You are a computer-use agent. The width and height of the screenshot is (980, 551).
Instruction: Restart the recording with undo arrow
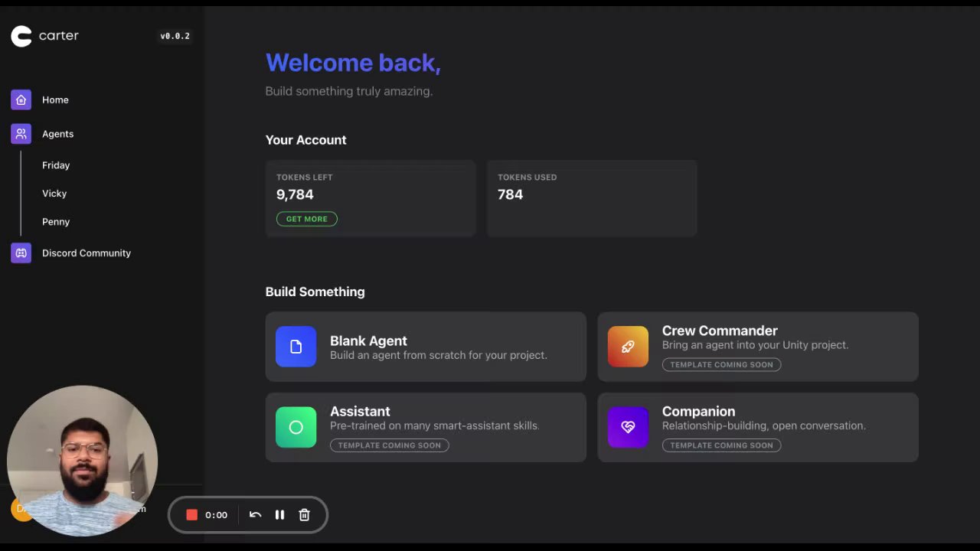click(x=255, y=515)
